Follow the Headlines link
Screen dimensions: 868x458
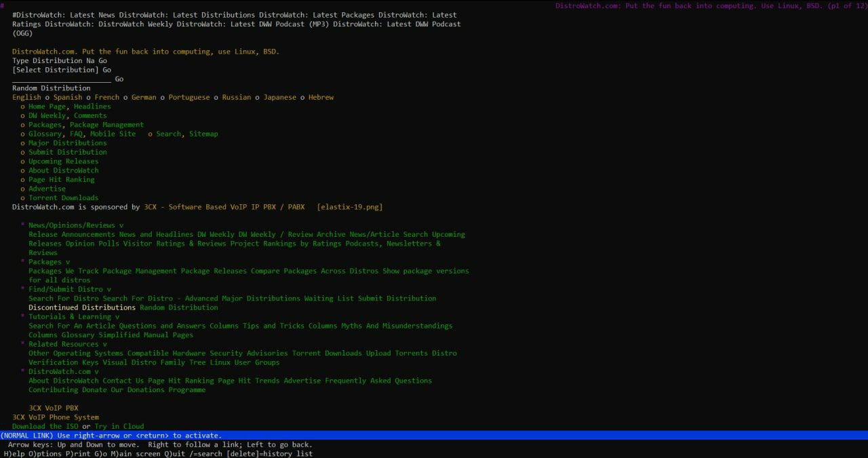(92, 107)
